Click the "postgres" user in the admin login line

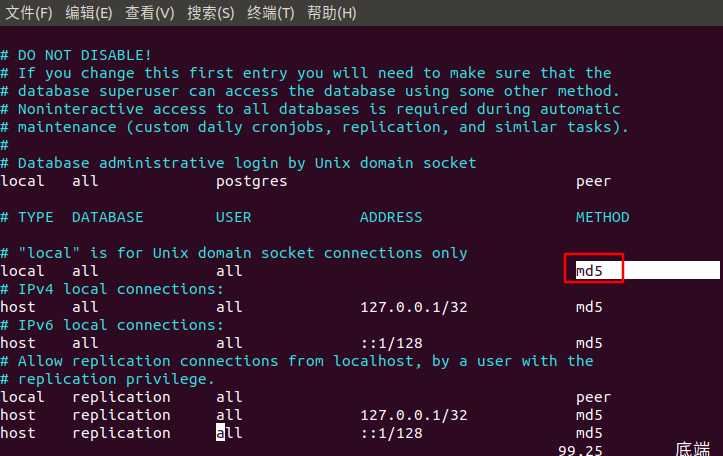coord(251,181)
